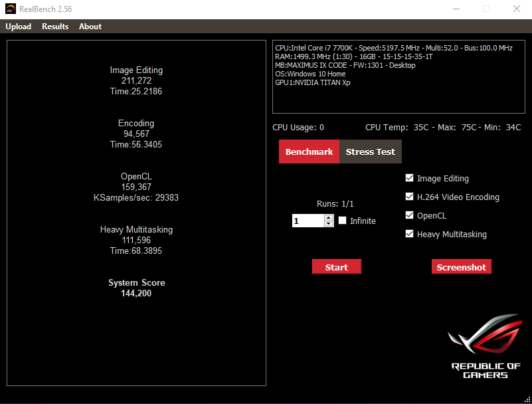532x404 pixels.
Task: Click the KSamples/sec: 29383 text
Action: click(x=136, y=197)
